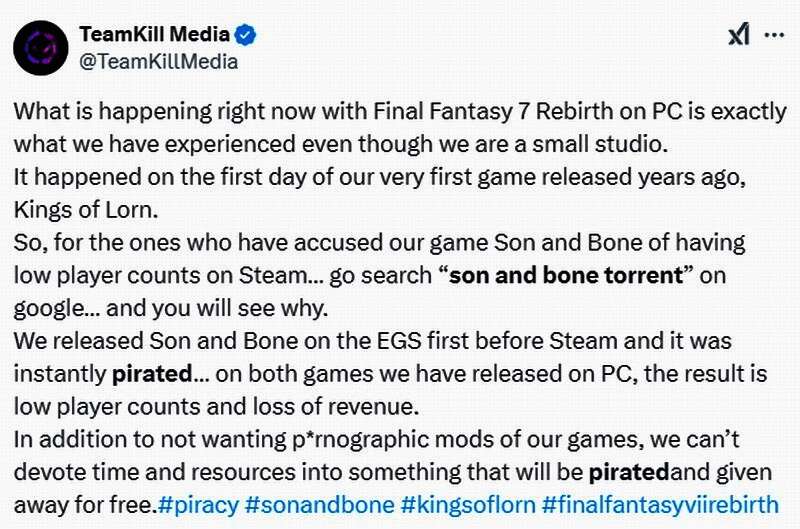Open the Grok icon on the post
The image size is (800, 529).
pos(738,35)
